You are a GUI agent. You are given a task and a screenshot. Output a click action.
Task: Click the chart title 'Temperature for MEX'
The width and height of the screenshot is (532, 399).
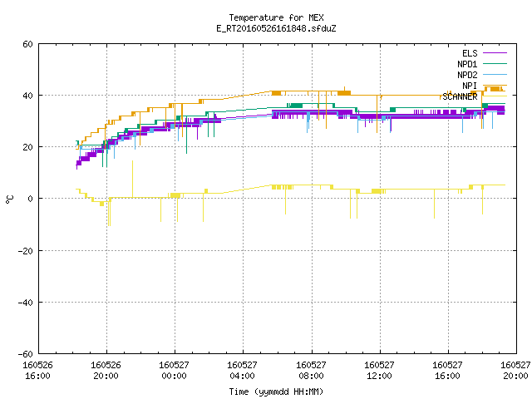(x=276, y=17)
